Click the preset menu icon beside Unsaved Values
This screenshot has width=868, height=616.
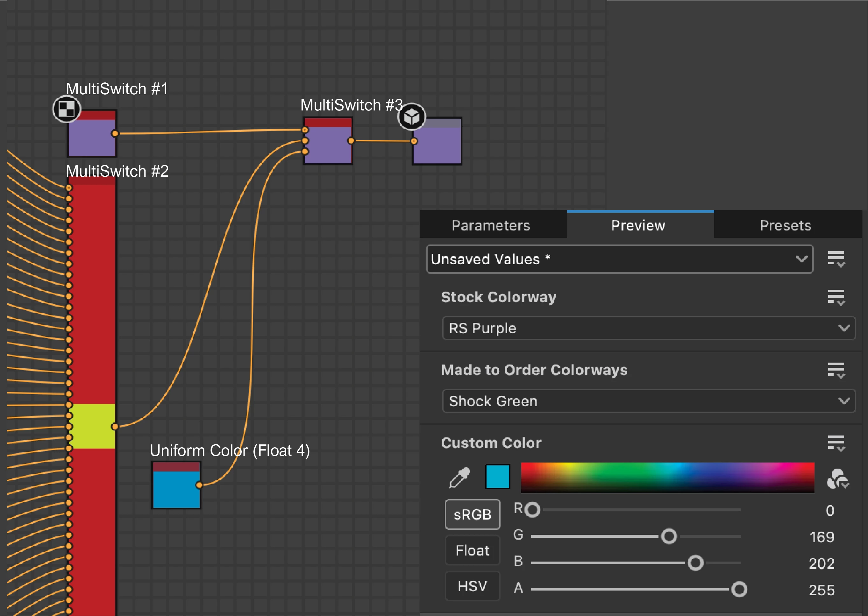[836, 259]
